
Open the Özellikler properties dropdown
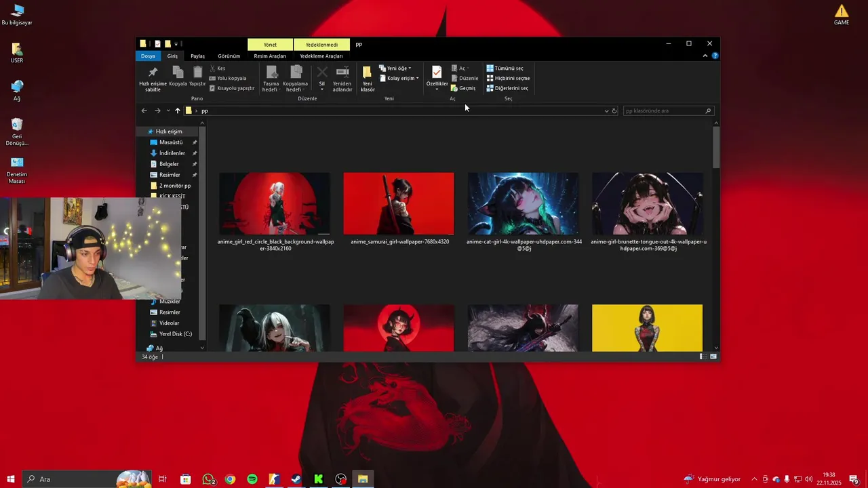pyautogui.click(x=437, y=86)
